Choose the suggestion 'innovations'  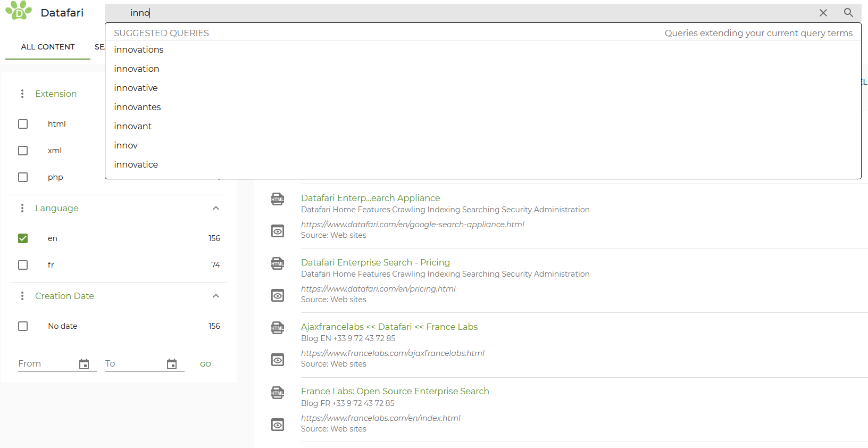click(483, 49)
